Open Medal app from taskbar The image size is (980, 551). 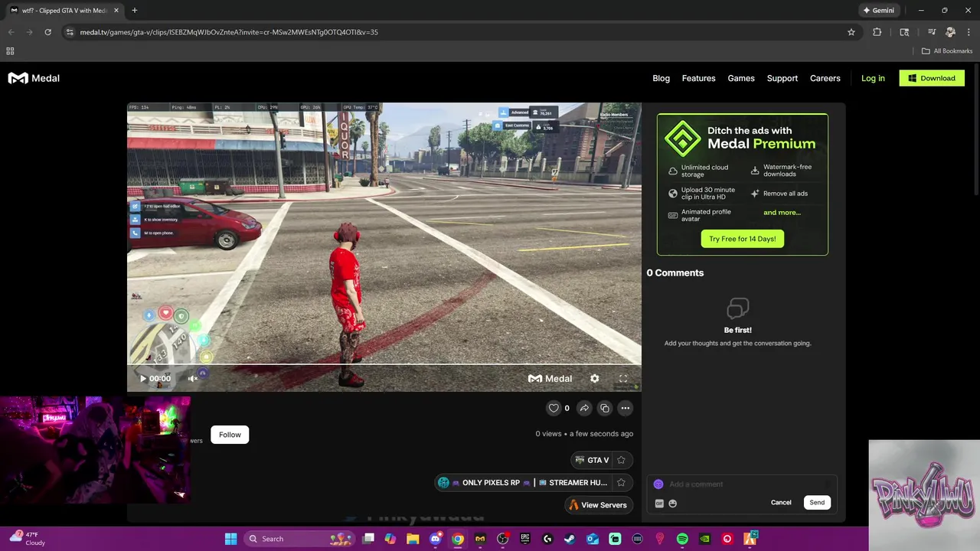[480, 539]
